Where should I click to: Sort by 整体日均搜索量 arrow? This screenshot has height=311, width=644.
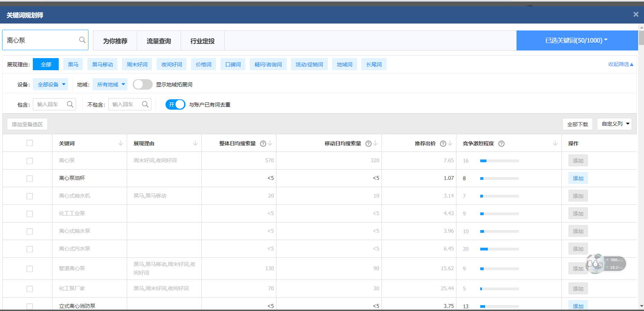pos(270,143)
